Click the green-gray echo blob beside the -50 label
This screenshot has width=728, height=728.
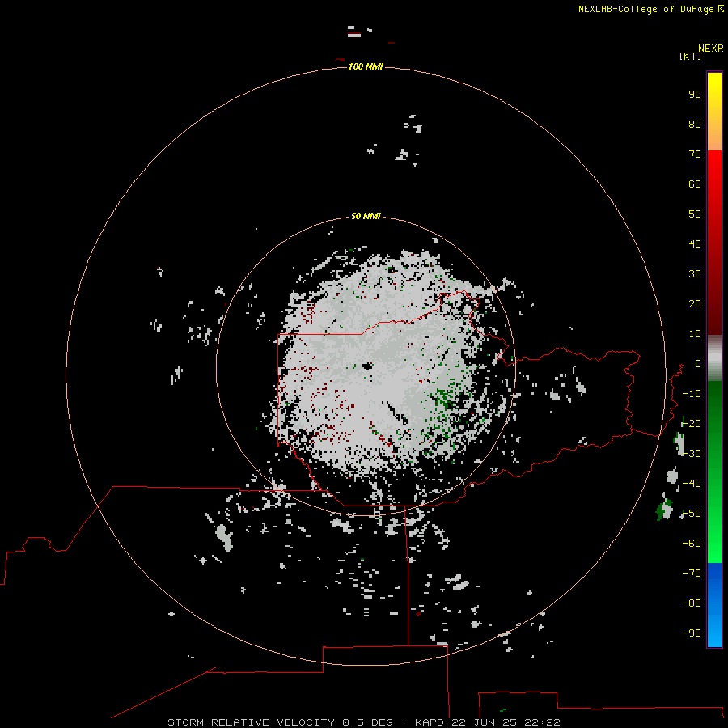(664, 510)
